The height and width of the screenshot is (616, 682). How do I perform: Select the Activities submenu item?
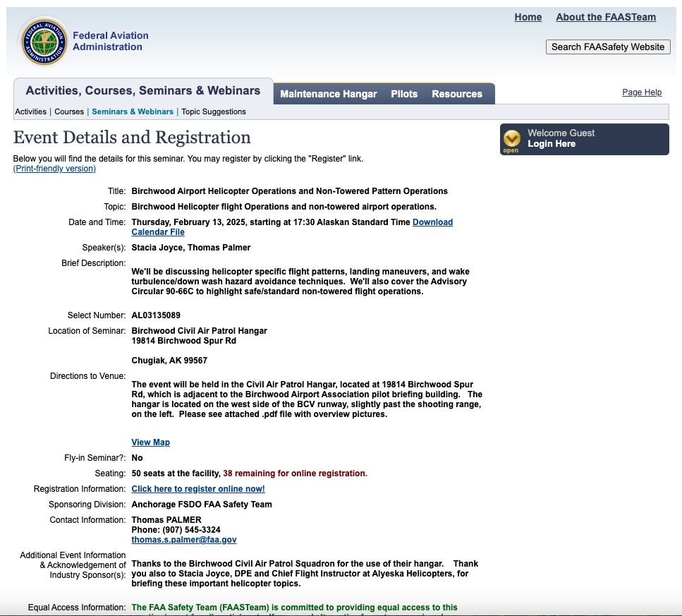click(31, 111)
